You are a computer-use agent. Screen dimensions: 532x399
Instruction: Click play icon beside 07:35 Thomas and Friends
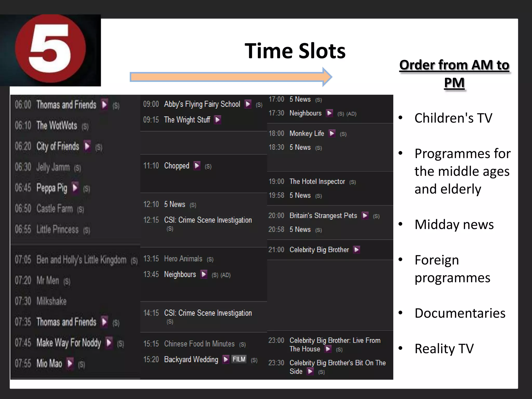pos(105,322)
